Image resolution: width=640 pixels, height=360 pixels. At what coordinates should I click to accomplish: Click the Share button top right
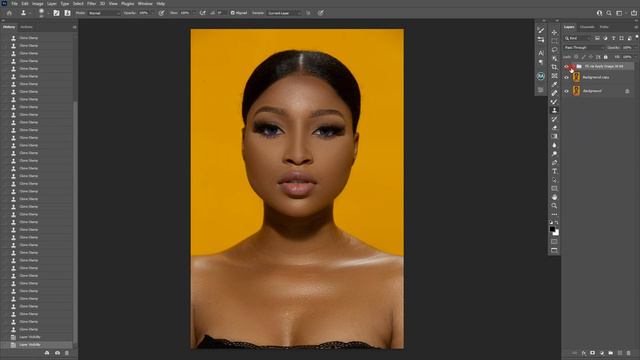(634, 13)
